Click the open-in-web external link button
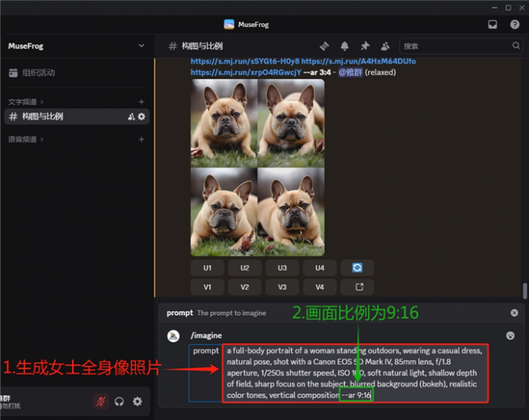Viewport: 529px width, 420px height. click(357, 287)
